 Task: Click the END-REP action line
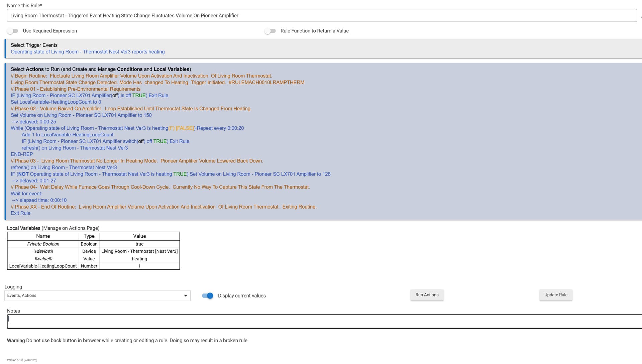click(22, 154)
